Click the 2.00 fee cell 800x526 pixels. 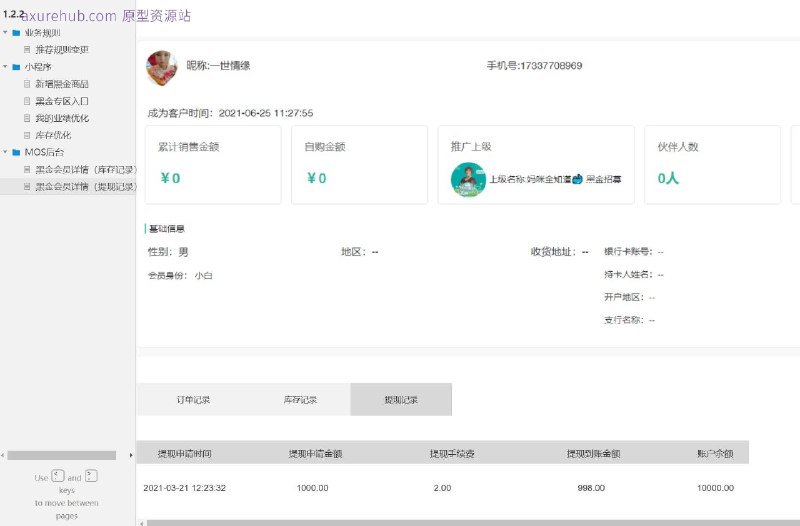click(x=442, y=488)
